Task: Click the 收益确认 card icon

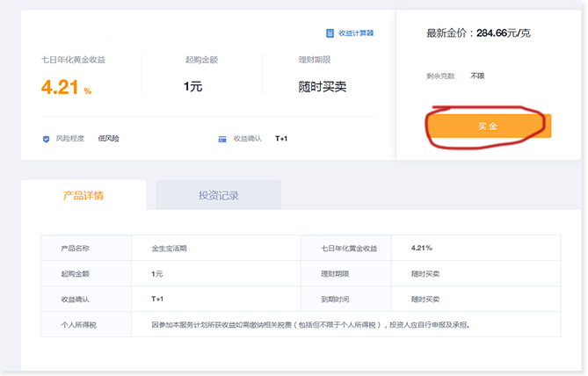Action: pyautogui.click(x=222, y=139)
